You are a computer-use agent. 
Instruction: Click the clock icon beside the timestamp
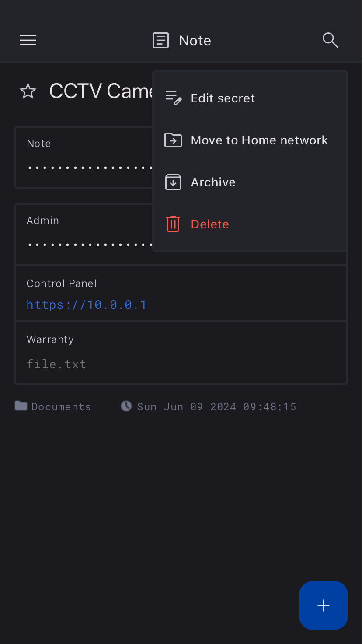(126, 406)
